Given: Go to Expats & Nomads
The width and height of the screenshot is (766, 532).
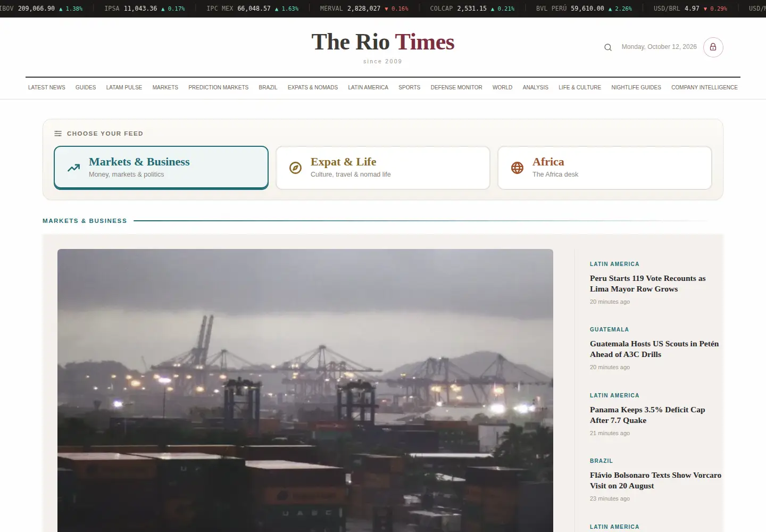Looking at the screenshot, I should (x=313, y=87).
